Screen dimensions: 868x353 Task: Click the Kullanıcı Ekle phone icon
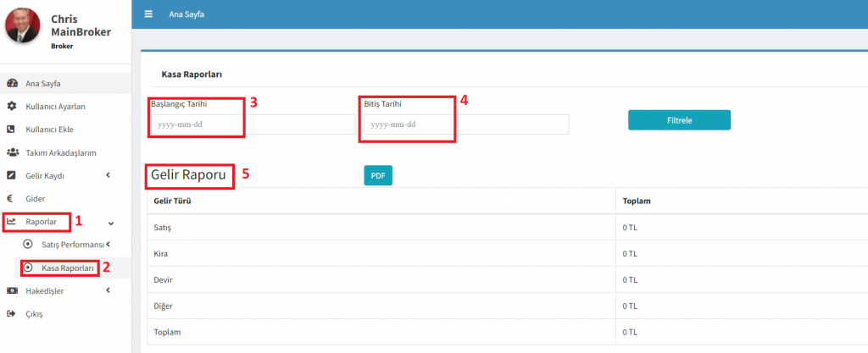(12, 130)
